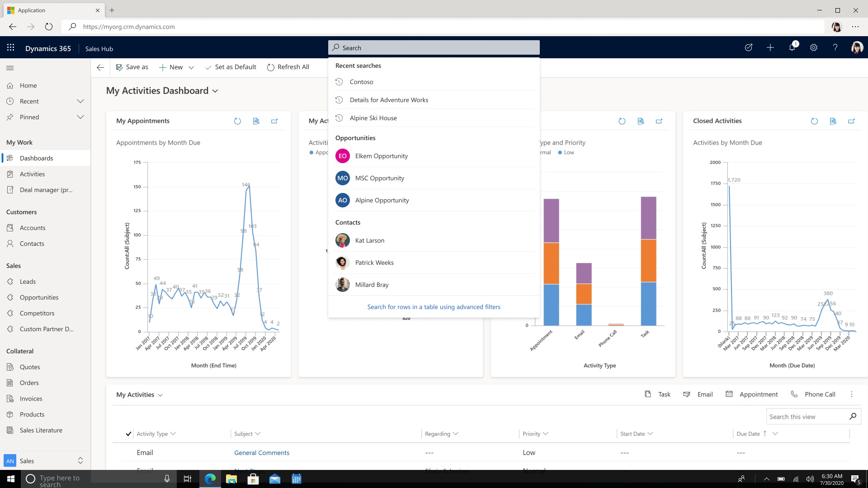Click the Refresh All icon

(x=270, y=67)
